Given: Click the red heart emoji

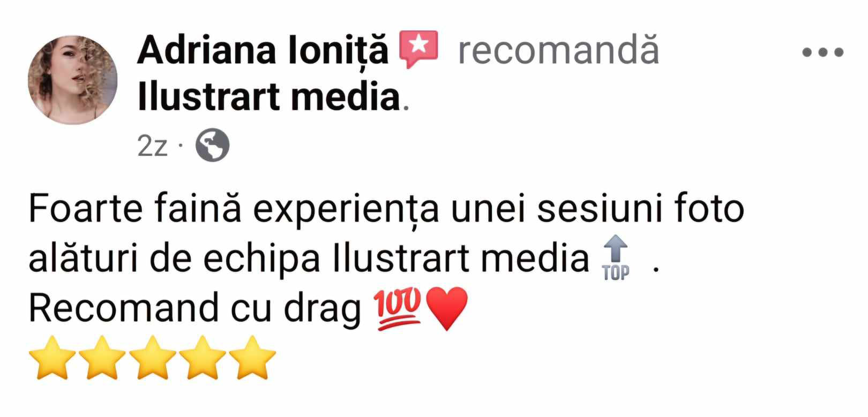Looking at the screenshot, I should click(x=446, y=309).
